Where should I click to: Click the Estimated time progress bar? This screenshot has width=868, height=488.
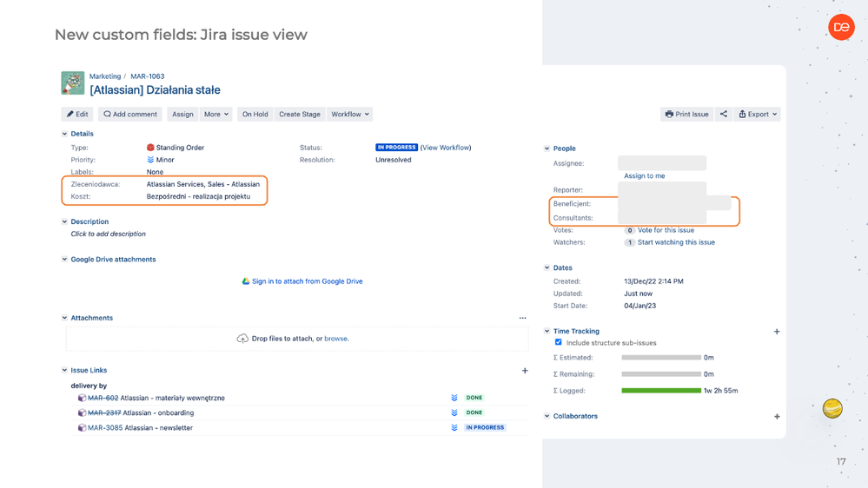(x=661, y=358)
